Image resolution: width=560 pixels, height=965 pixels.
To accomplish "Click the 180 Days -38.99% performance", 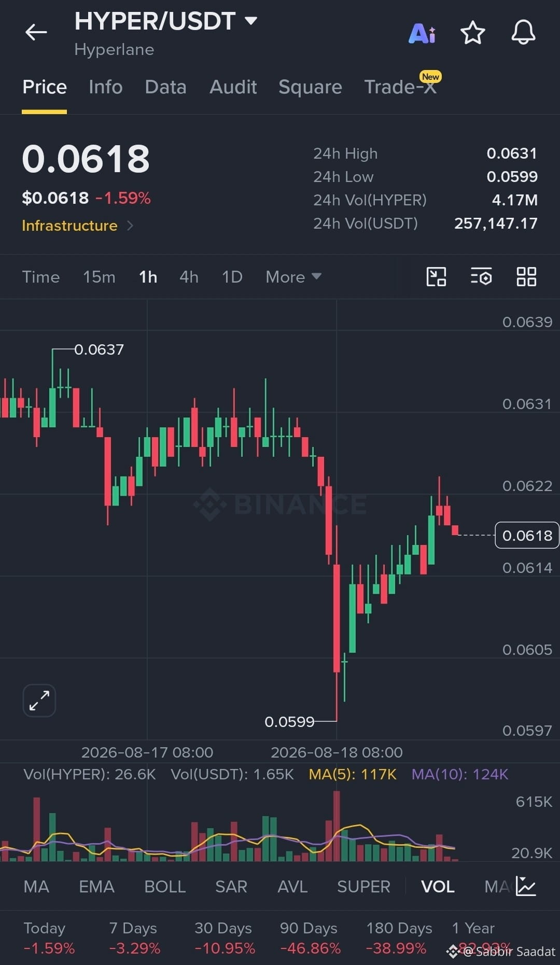I will [399, 938].
